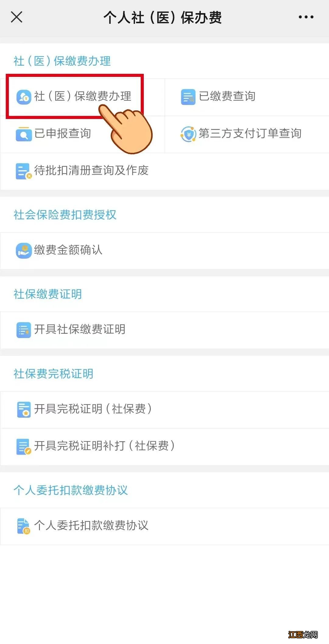Click the 开具完税证明（社保费） icon
This screenshot has height=644, width=329.
pos(23,409)
